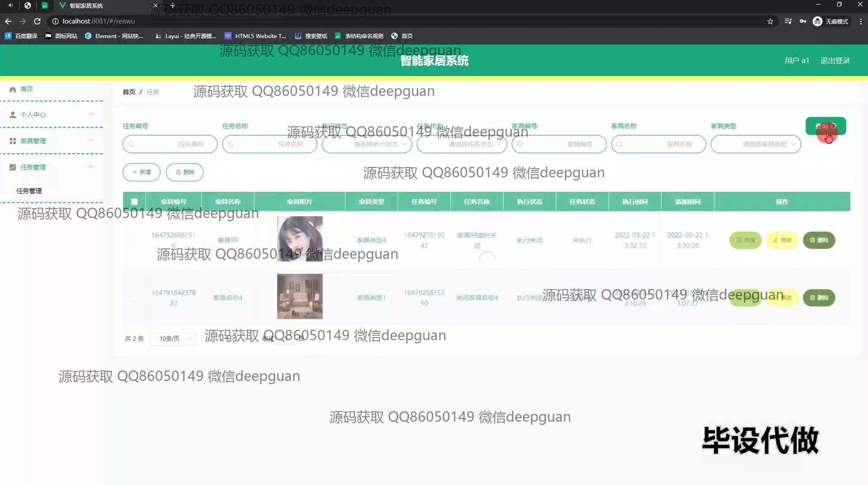The image size is (868, 485).
Task: Click the 个人中心 user icon
Action: [13, 115]
